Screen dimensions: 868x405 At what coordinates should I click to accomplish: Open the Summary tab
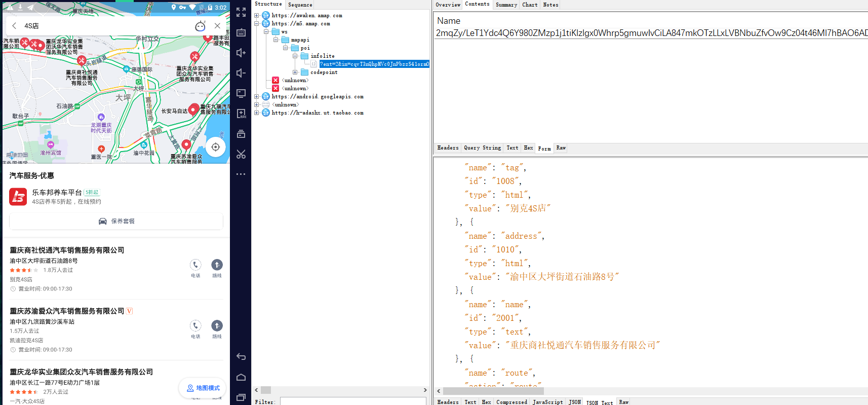pyautogui.click(x=506, y=5)
